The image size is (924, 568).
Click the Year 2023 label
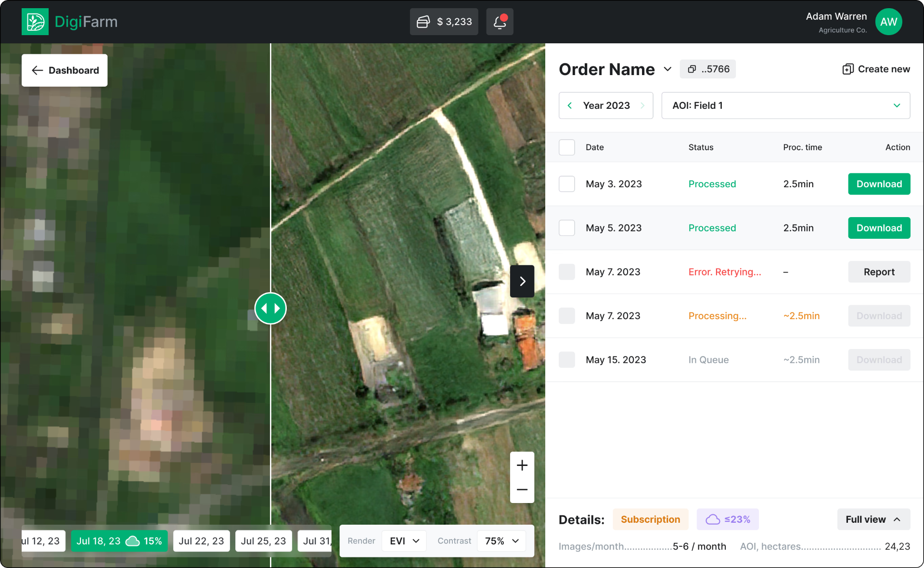[606, 105]
